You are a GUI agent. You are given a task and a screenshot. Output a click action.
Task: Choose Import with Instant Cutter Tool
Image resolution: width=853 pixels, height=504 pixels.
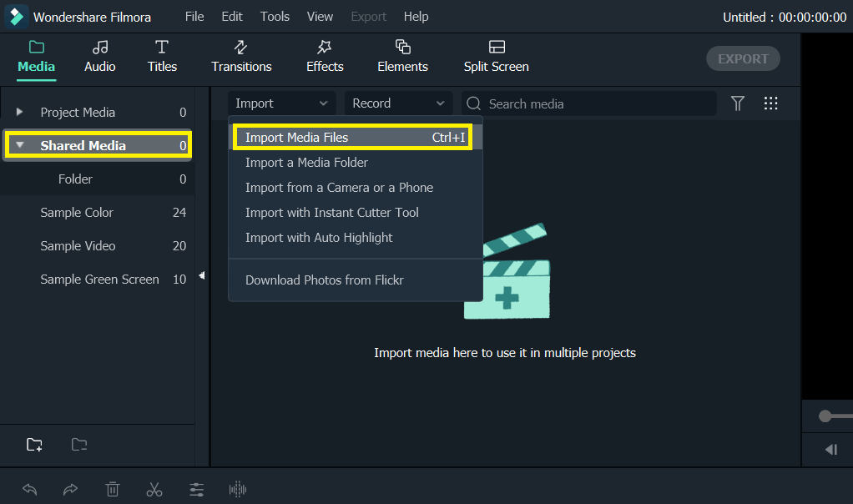[356, 213]
